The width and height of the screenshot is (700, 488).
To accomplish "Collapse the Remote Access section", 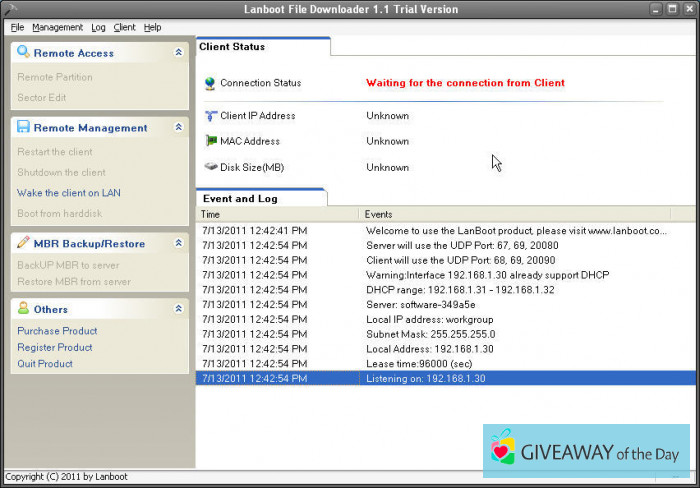I will [x=178, y=53].
